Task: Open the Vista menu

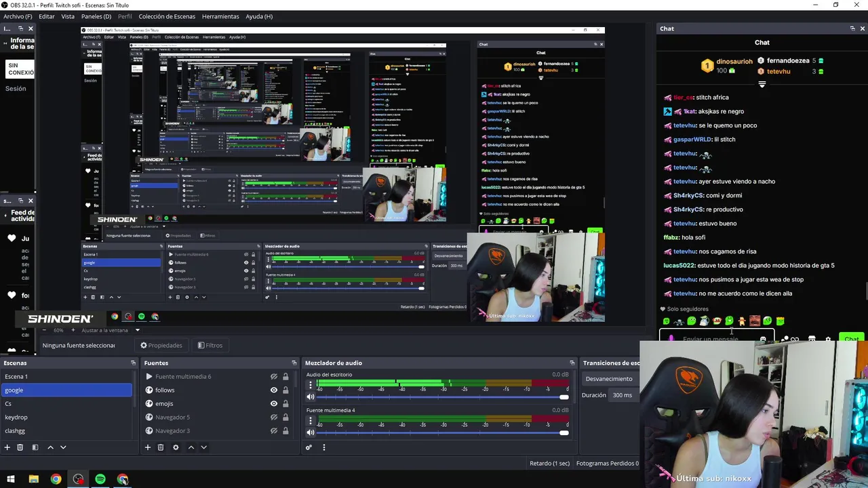Action: click(68, 16)
